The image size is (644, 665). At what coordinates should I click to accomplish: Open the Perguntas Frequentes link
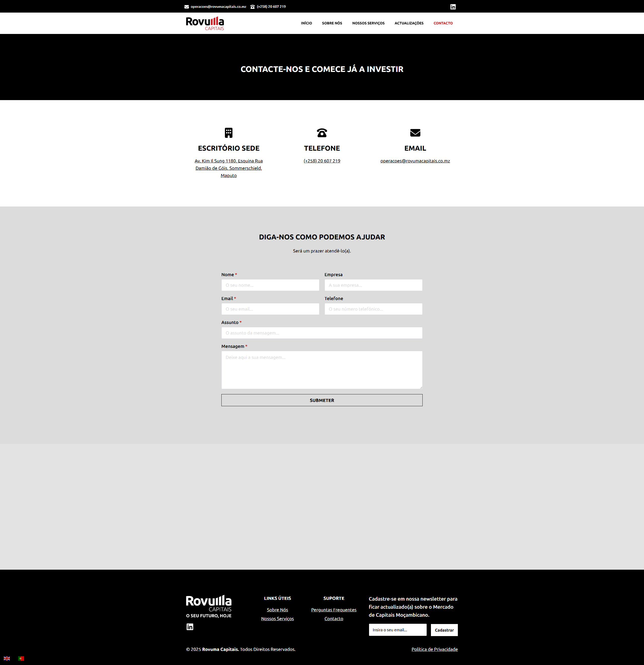pos(334,610)
